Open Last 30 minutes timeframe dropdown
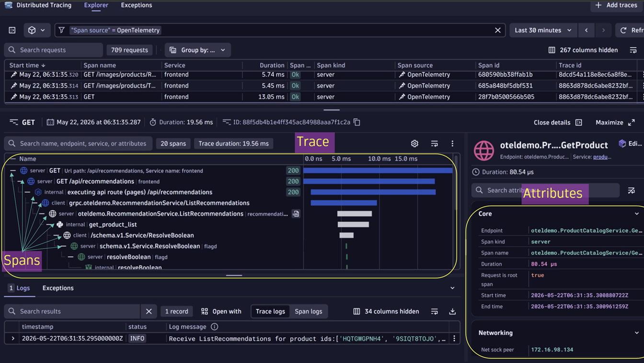644x363 pixels. pyautogui.click(x=542, y=30)
